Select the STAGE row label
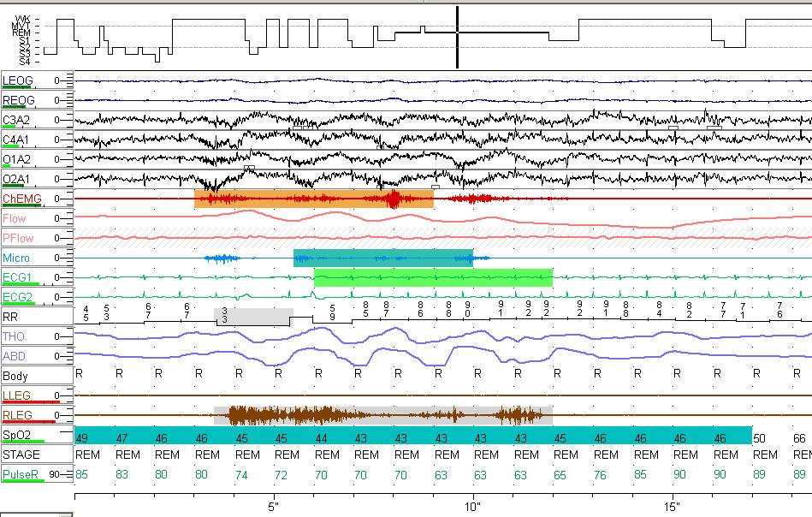Image resolution: width=812 pixels, height=517 pixels. coord(21,455)
